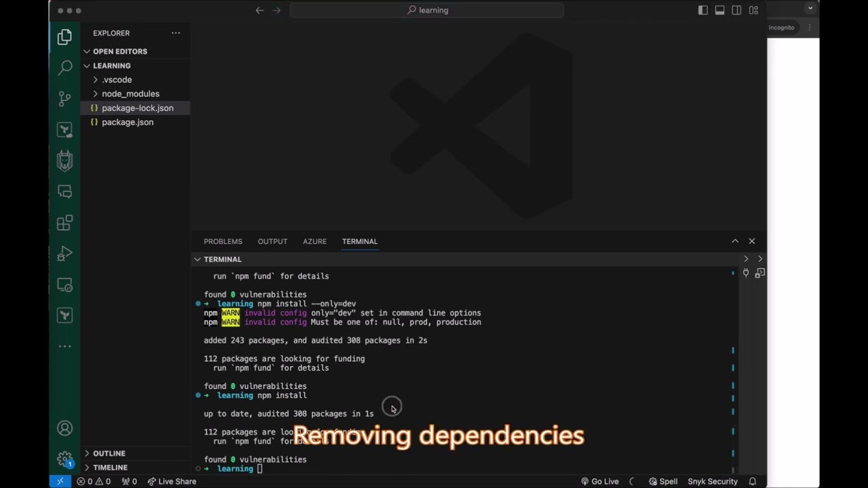Click Incognito label in browser window
The width and height of the screenshot is (868, 488).
(781, 28)
